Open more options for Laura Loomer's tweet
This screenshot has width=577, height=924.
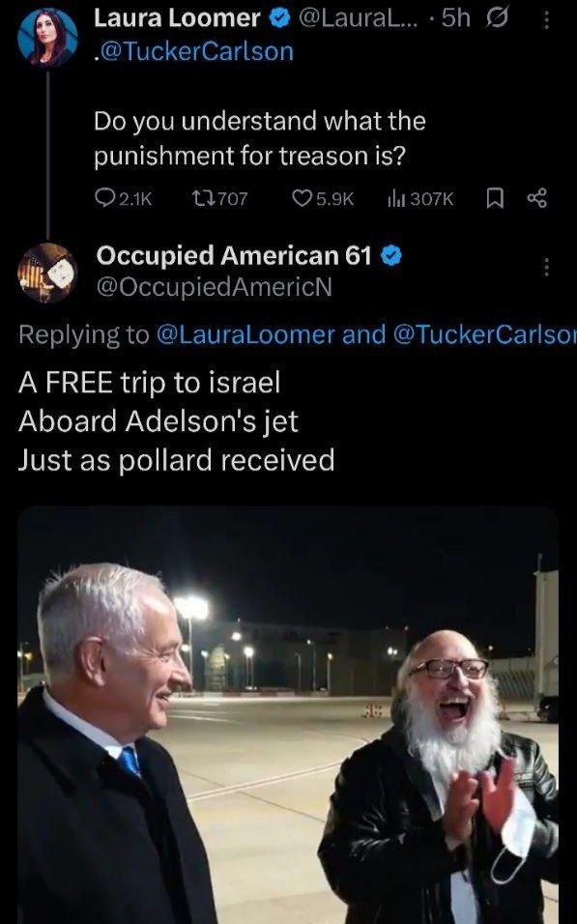pos(546,20)
